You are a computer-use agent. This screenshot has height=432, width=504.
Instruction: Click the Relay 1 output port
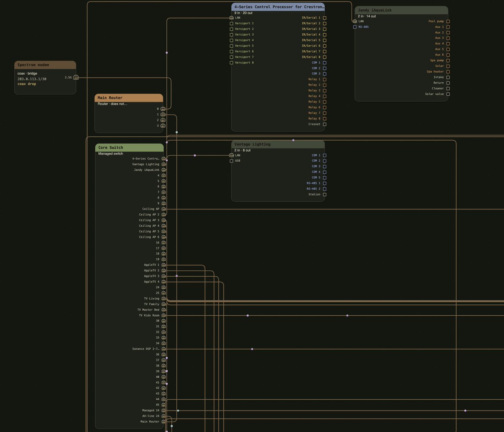coord(325,79)
